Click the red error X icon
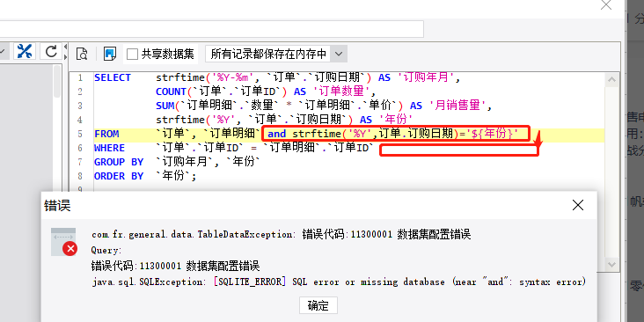The image size is (644, 322). [70, 248]
